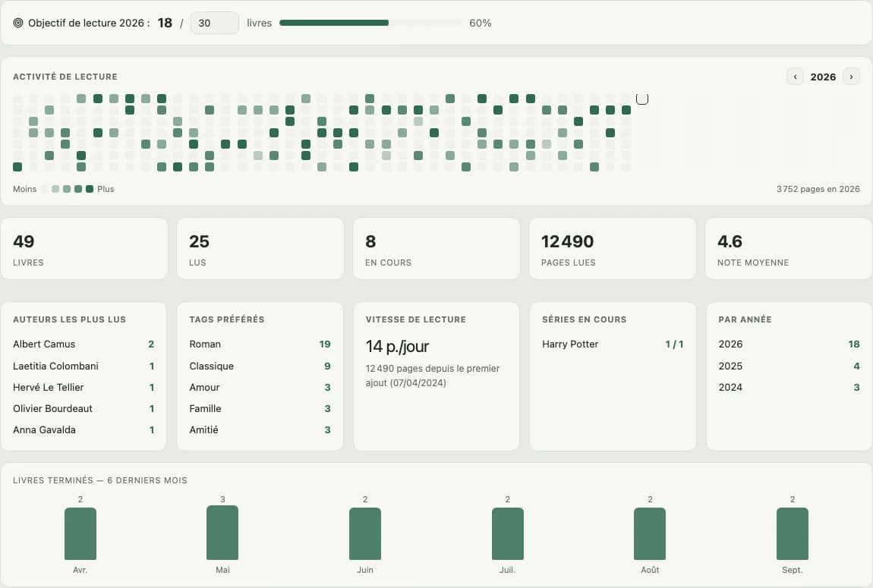Click the Août bar in finished books chart
873x588 pixels.
[x=650, y=533]
